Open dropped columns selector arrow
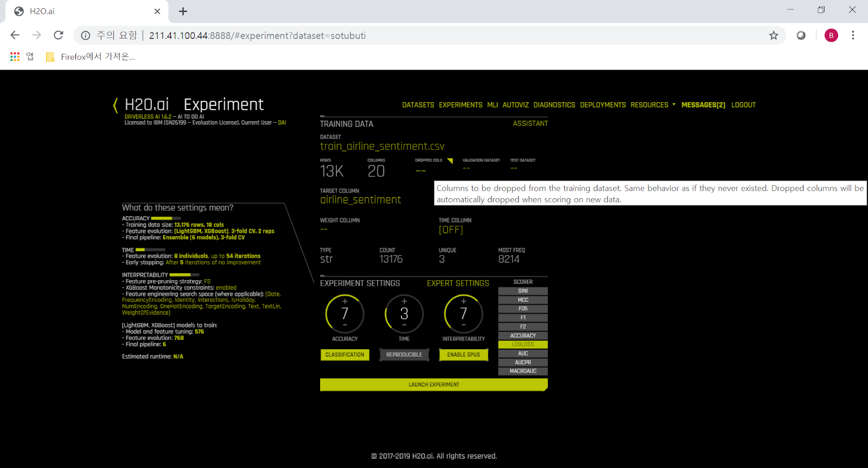The width and height of the screenshot is (868, 468). click(450, 161)
